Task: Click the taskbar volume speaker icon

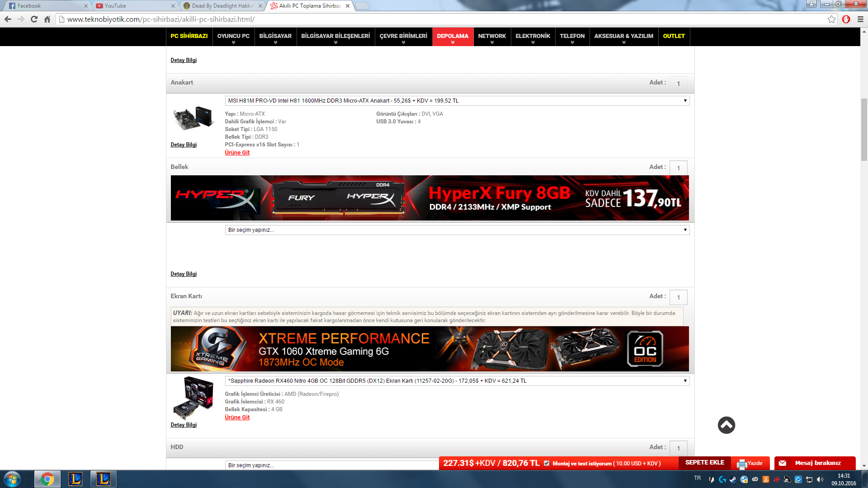Action: [x=820, y=479]
